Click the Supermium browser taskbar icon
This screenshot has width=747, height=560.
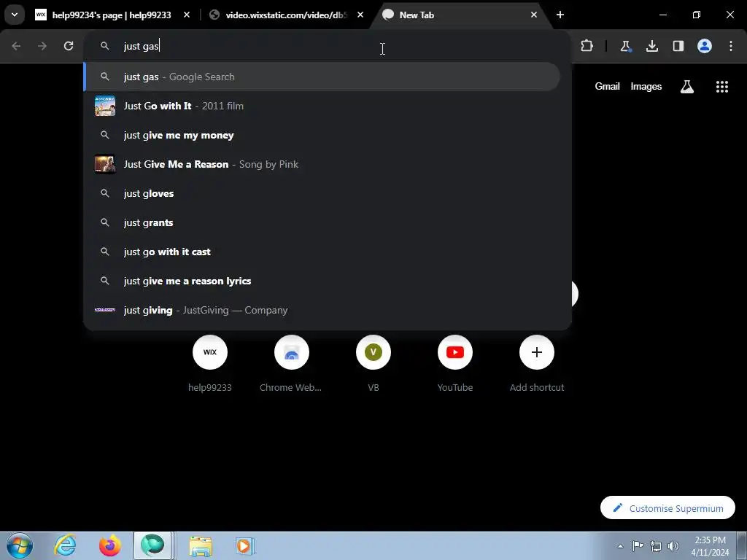[x=152, y=545]
